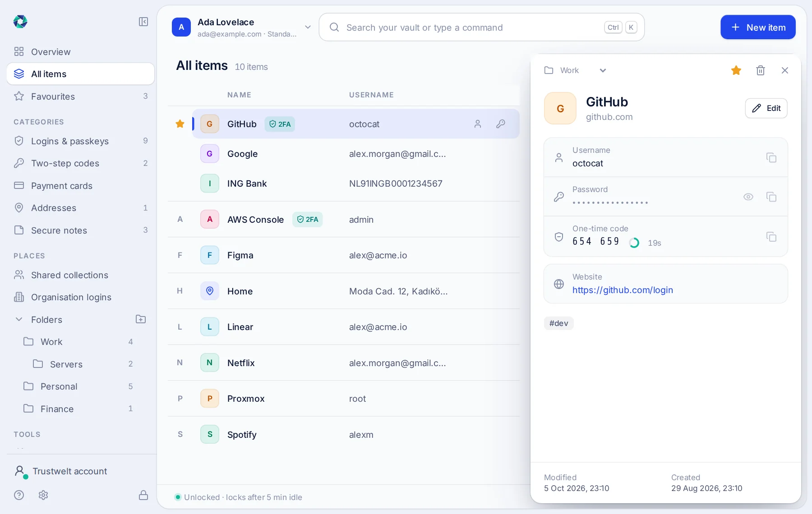Open Shared collections
Viewport: 812px width, 514px height.
coord(80,275)
